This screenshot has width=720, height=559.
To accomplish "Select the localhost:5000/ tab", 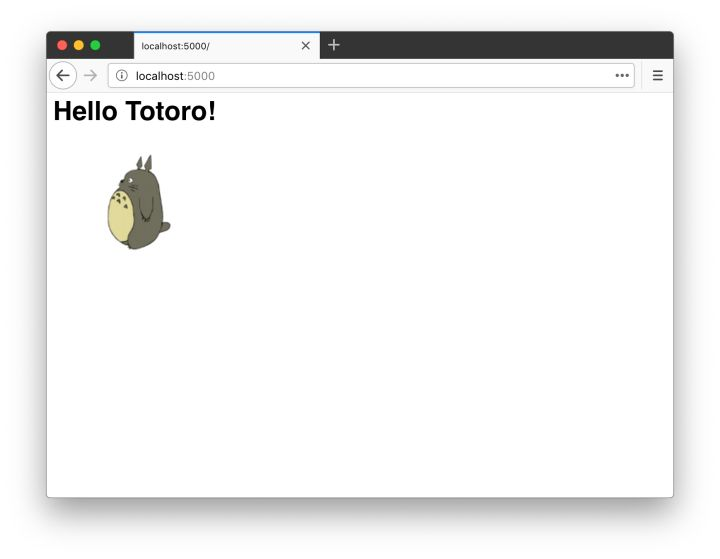I will coord(227,45).
